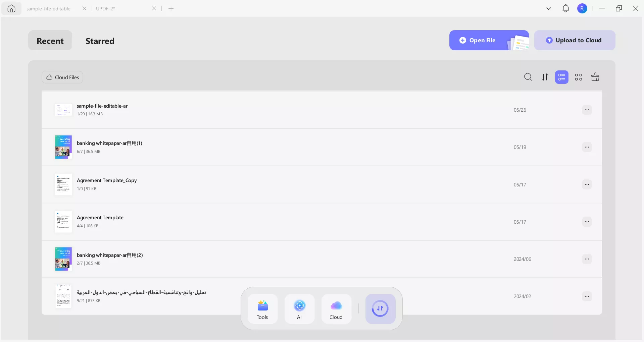644x342 pixels.
Task: Close the sample-file-editable tab
Action: 84,8
